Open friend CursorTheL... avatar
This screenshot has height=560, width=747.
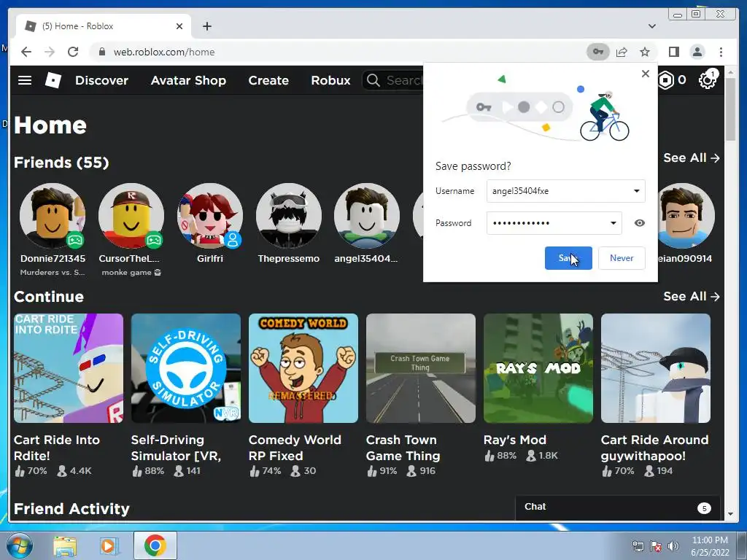pos(131,216)
